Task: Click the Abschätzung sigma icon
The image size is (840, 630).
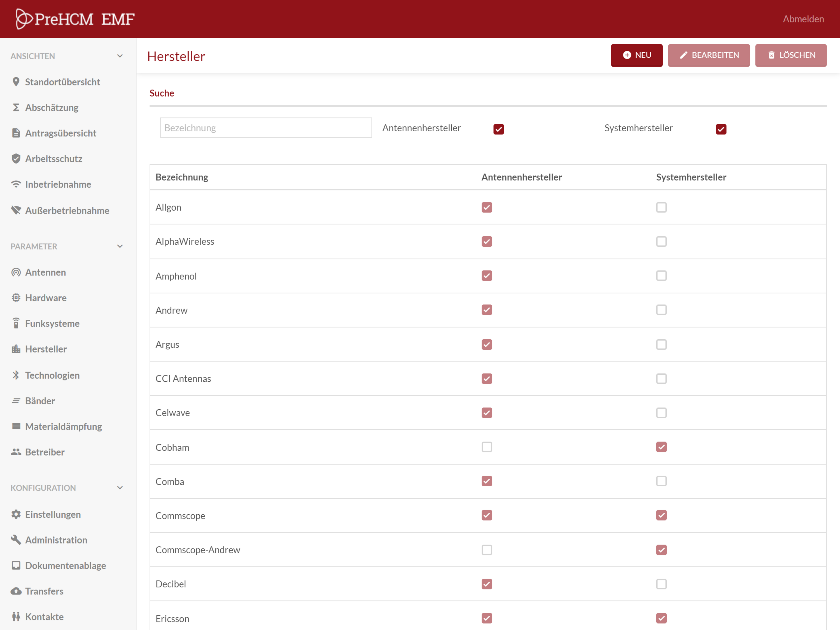Action: tap(16, 108)
